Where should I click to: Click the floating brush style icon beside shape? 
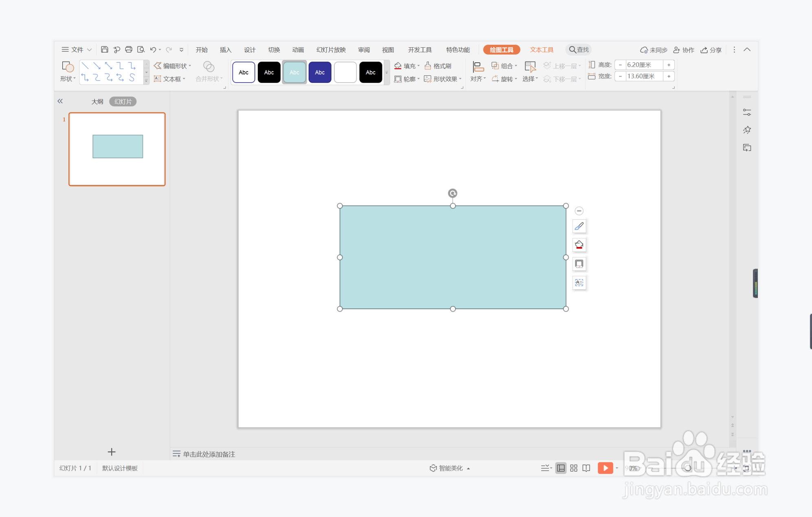579,226
